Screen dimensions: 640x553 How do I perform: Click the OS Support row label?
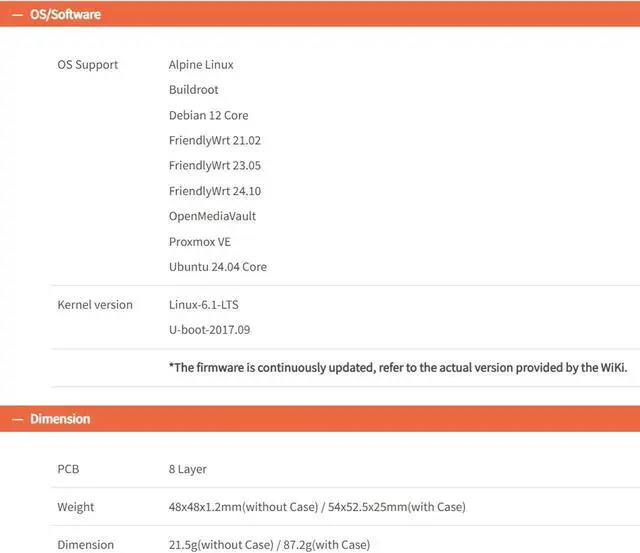pos(88,65)
